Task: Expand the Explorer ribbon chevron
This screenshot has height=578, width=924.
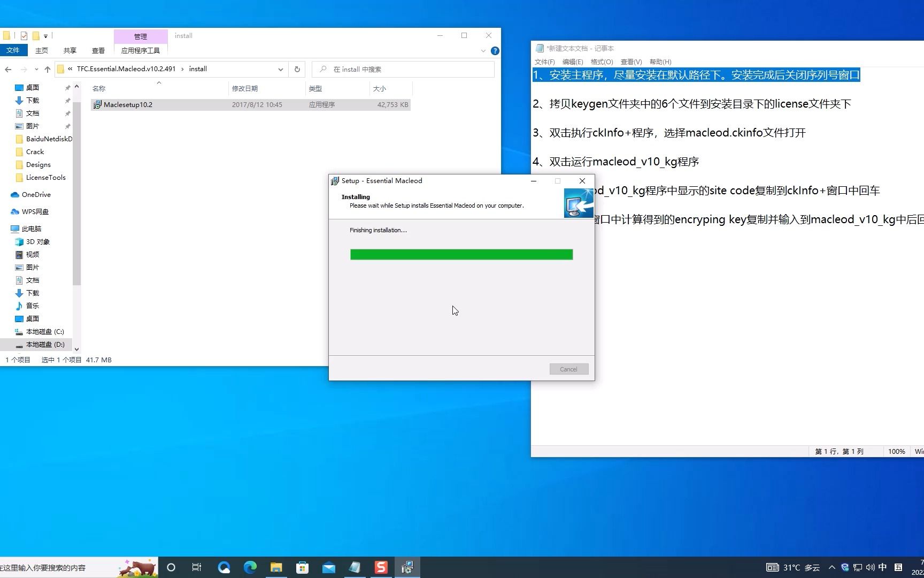Action: pyautogui.click(x=483, y=51)
